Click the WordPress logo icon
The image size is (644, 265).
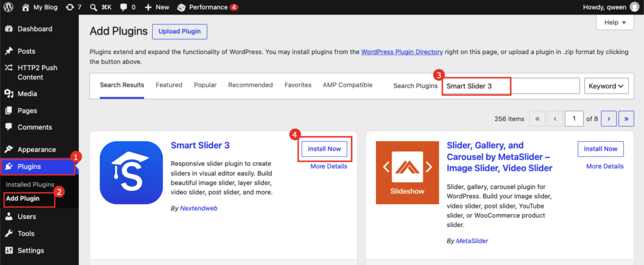[x=8, y=7]
